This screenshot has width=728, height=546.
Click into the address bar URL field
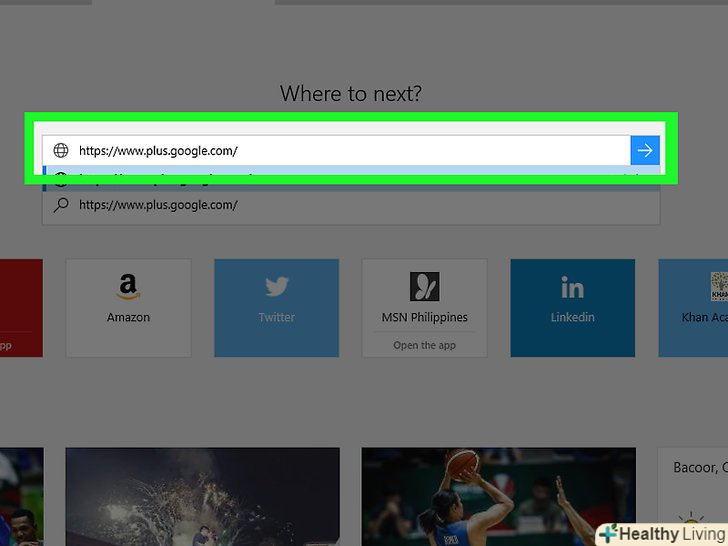click(336, 150)
